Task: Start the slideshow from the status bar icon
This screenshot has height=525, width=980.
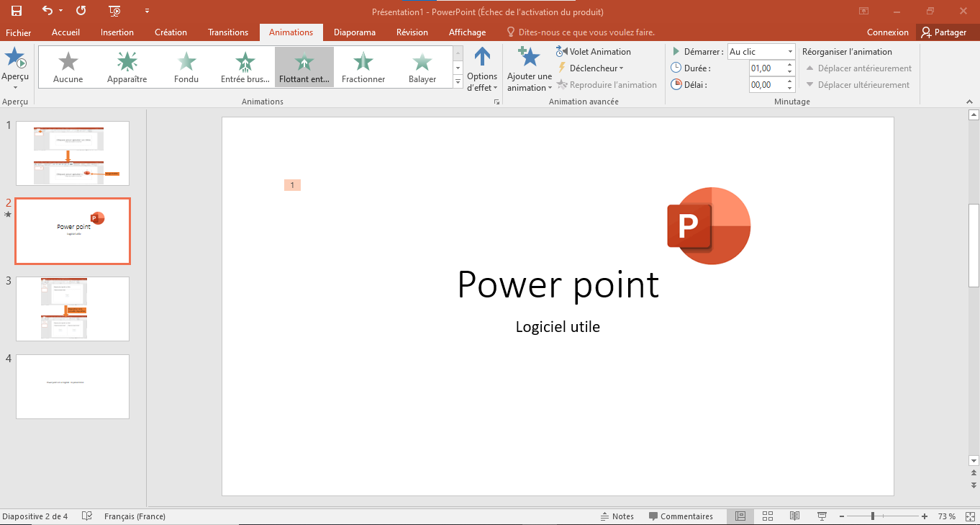Action: tap(822, 516)
